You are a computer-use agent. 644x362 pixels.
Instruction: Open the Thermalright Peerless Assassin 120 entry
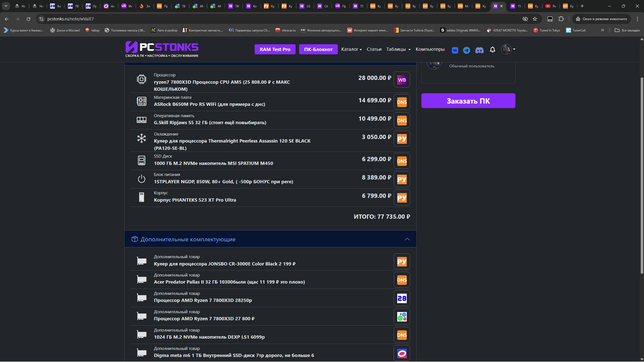coord(232,145)
